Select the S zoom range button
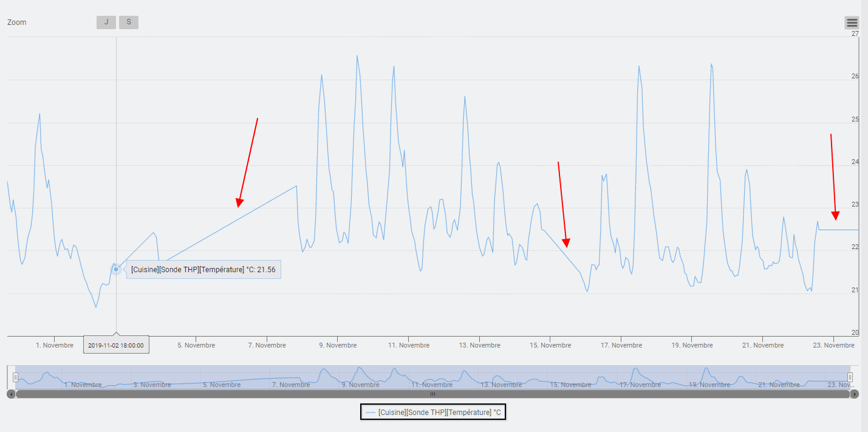The height and width of the screenshot is (432, 868). coord(129,22)
